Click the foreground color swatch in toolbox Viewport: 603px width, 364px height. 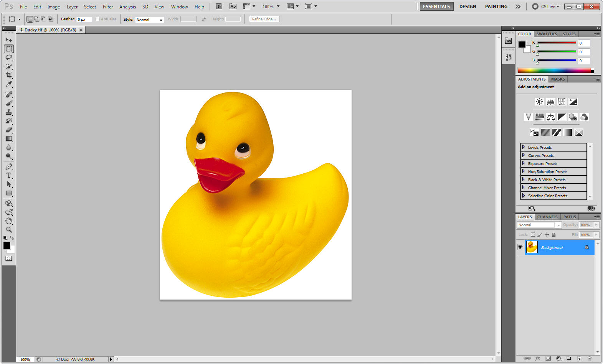click(7, 245)
